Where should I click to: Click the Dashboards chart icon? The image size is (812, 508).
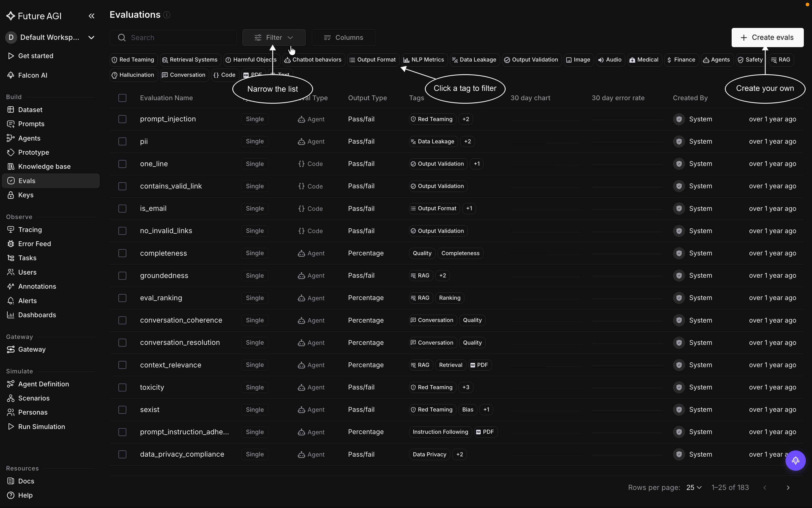point(11,315)
